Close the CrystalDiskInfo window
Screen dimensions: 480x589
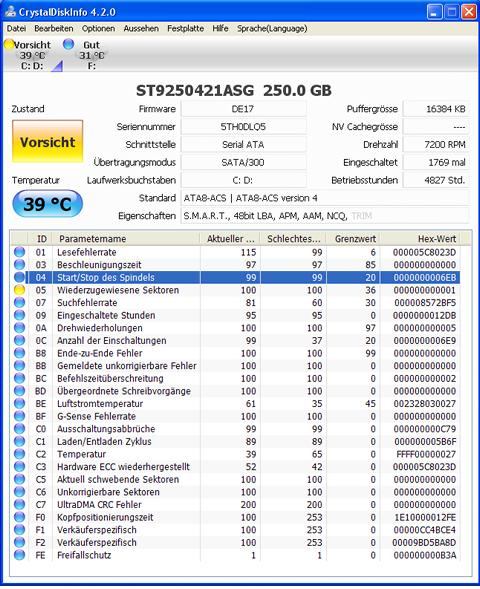click(x=469, y=12)
